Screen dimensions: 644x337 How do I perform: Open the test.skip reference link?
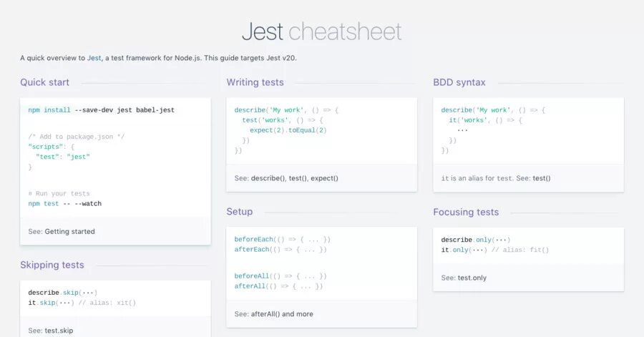click(x=59, y=331)
